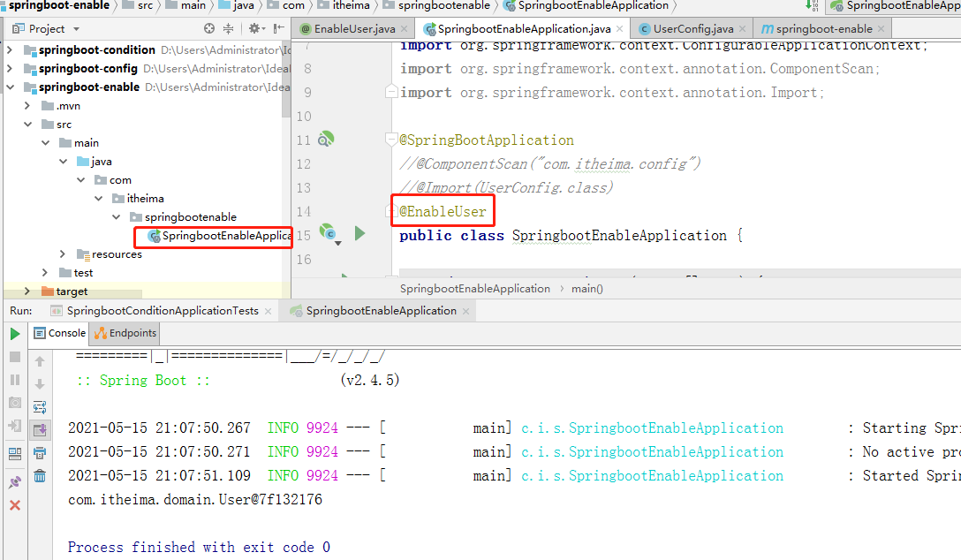Click the @EnableUser annotation in editor
This screenshot has width=961, height=560.
(443, 211)
